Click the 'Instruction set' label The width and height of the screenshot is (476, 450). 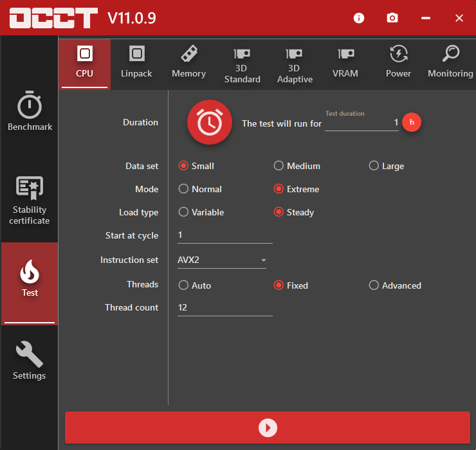point(129,260)
